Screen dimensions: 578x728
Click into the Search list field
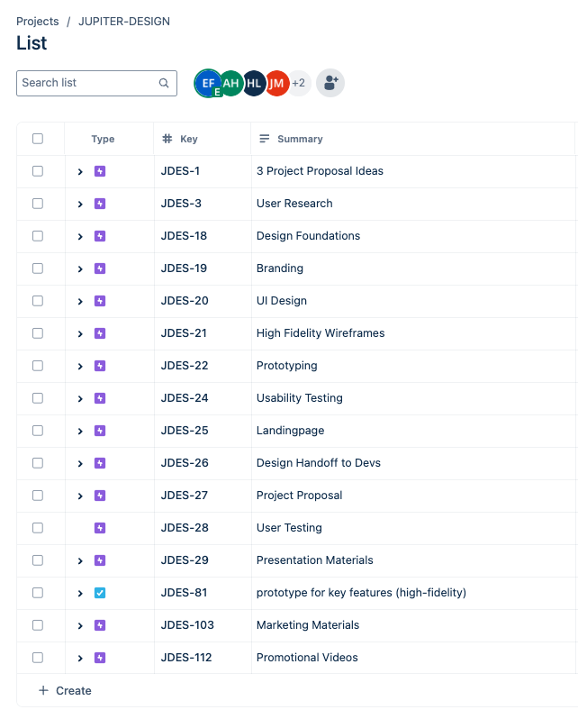[87, 83]
